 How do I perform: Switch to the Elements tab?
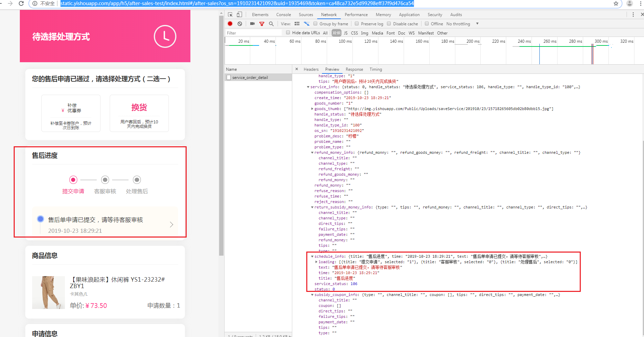[x=260, y=15]
